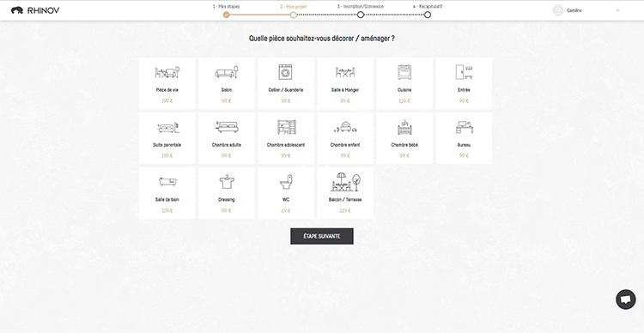This screenshot has height=333, width=644.
Task: Choose the Dressing shirt icon
Action: pyautogui.click(x=227, y=182)
